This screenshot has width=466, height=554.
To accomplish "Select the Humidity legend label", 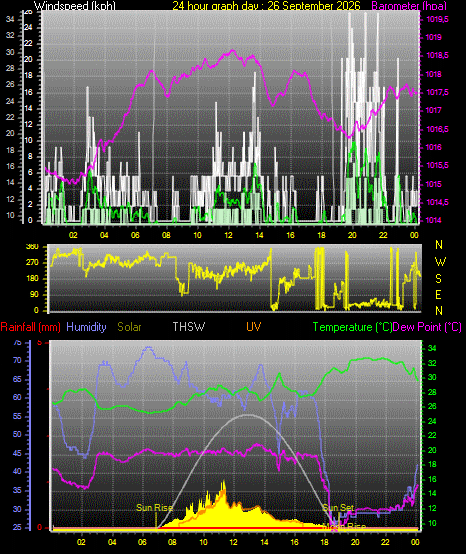I will (86, 327).
